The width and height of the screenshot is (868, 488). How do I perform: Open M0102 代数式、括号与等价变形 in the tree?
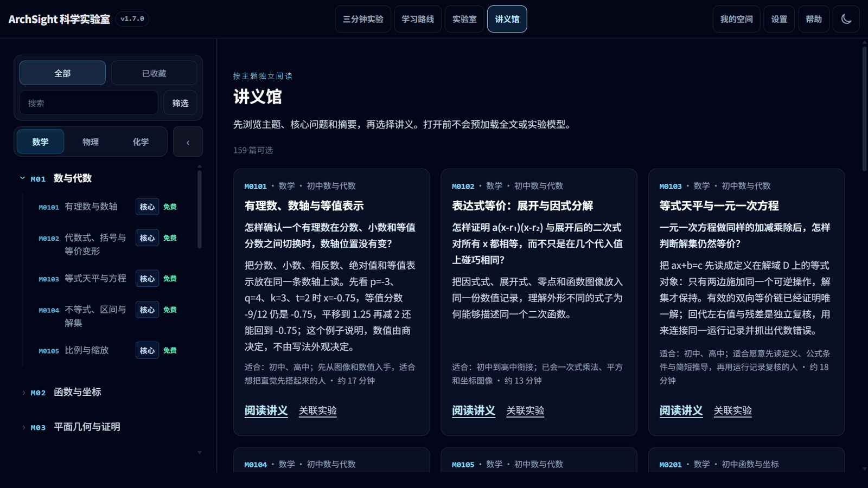coord(82,245)
